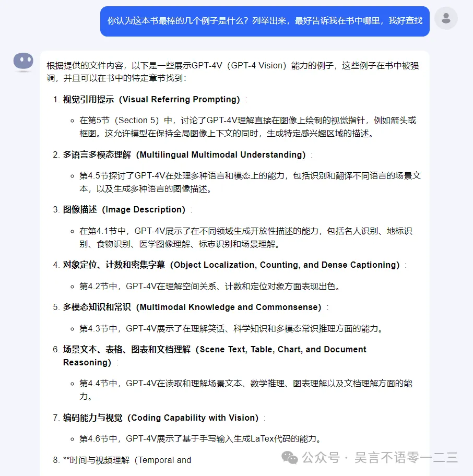
Task: Click the bullet text mentioning 第4.1节
Action: (245, 237)
